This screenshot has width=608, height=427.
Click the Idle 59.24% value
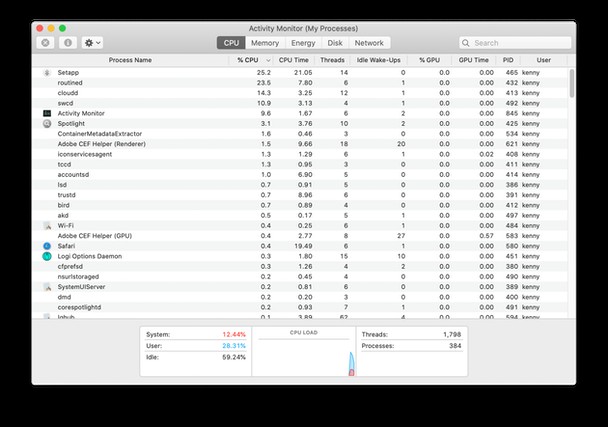234,357
